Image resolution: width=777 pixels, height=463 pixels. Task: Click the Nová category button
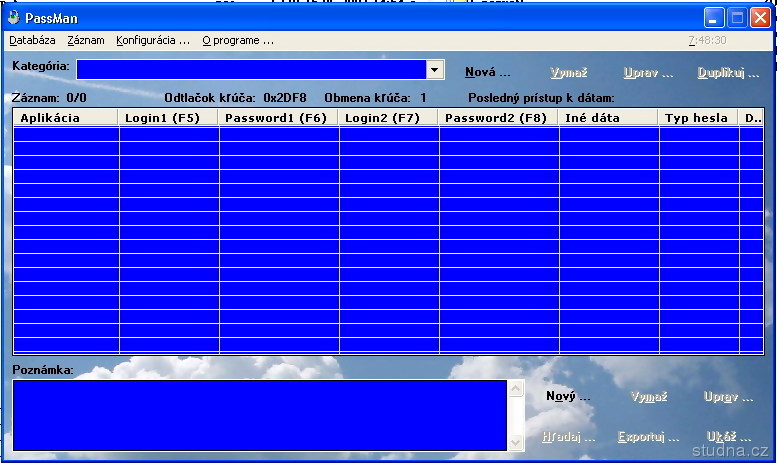point(488,72)
